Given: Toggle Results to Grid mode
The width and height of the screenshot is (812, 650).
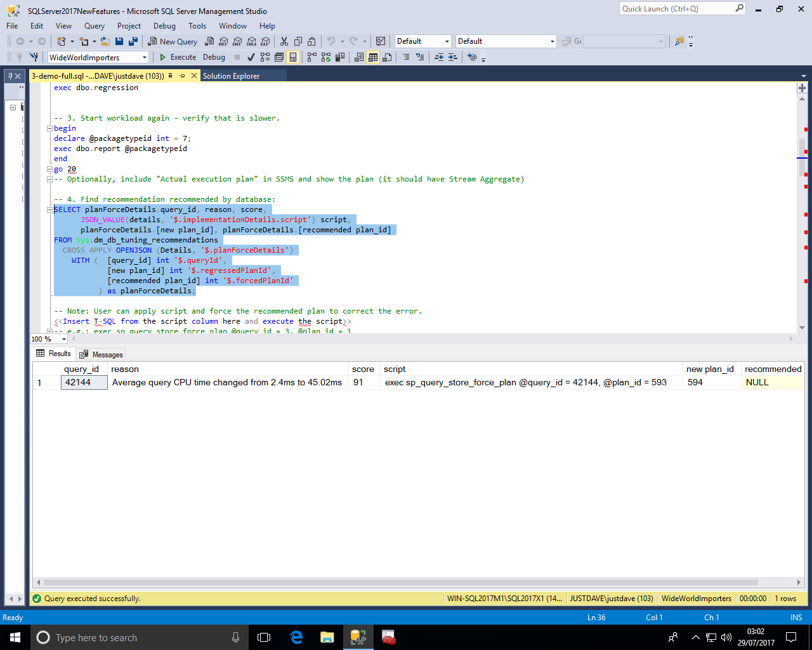Looking at the screenshot, I should click(x=373, y=57).
